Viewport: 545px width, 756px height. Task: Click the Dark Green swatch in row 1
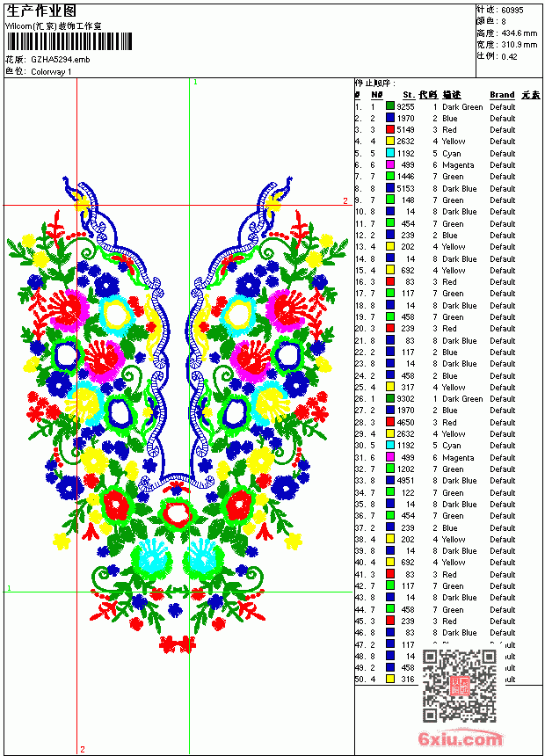pyautogui.click(x=390, y=106)
